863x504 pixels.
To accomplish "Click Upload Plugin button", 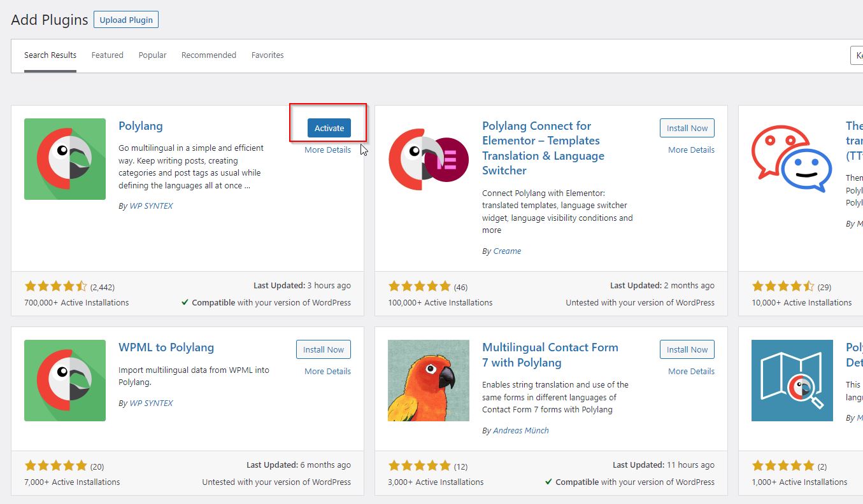I will coord(126,20).
